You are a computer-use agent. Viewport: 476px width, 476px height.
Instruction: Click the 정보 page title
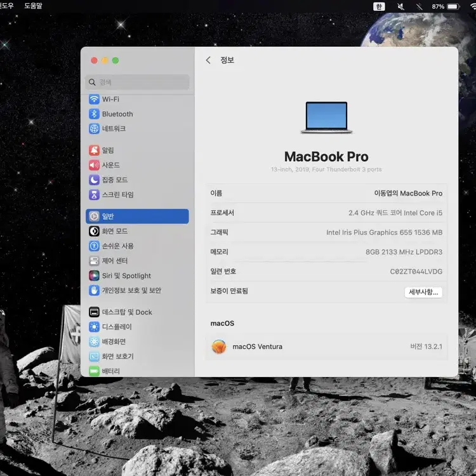pyautogui.click(x=227, y=60)
